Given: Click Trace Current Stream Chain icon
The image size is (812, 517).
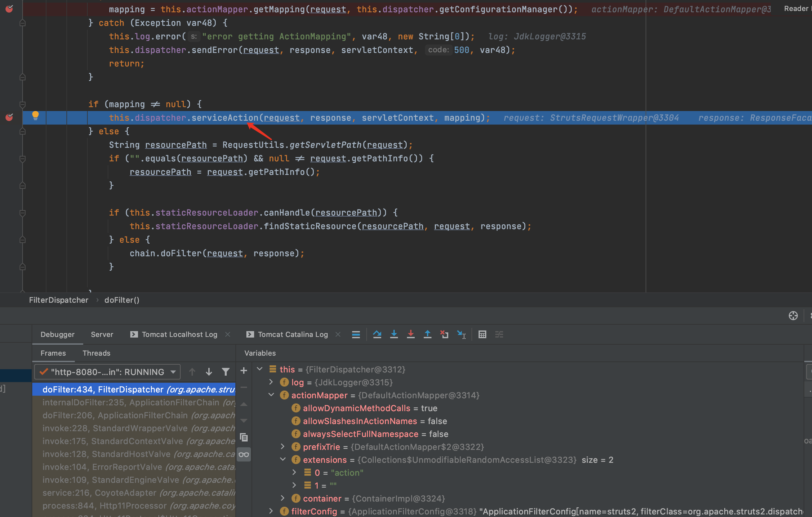Looking at the screenshot, I should (x=499, y=334).
